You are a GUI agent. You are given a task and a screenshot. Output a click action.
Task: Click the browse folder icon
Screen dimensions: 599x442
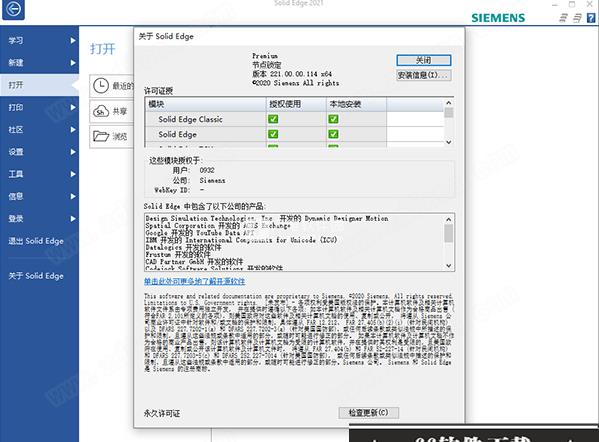click(101, 136)
